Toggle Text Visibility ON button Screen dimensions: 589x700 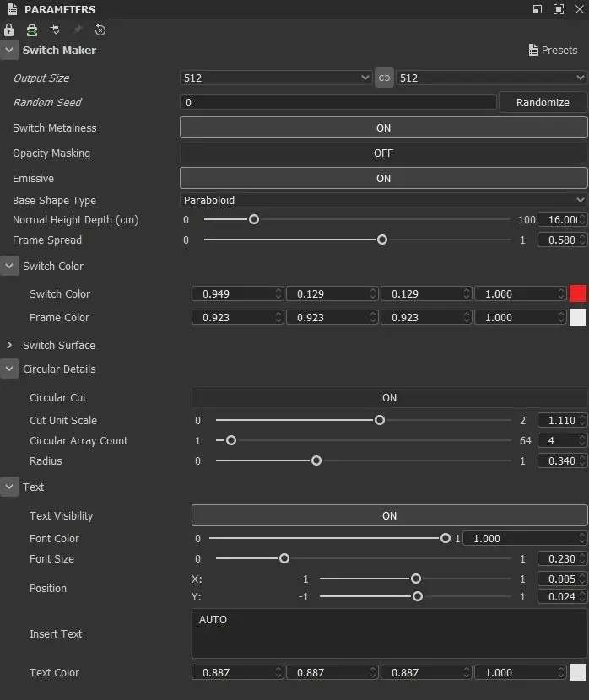tap(389, 515)
